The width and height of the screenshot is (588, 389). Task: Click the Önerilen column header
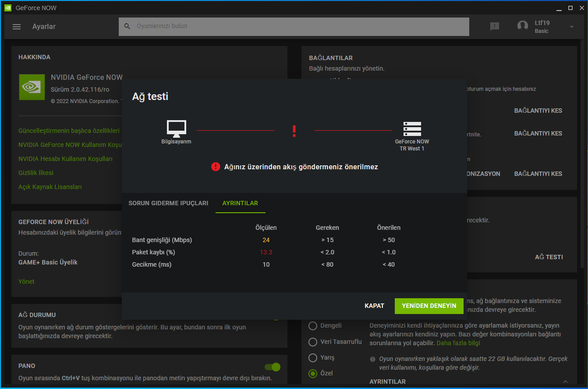[389, 228]
